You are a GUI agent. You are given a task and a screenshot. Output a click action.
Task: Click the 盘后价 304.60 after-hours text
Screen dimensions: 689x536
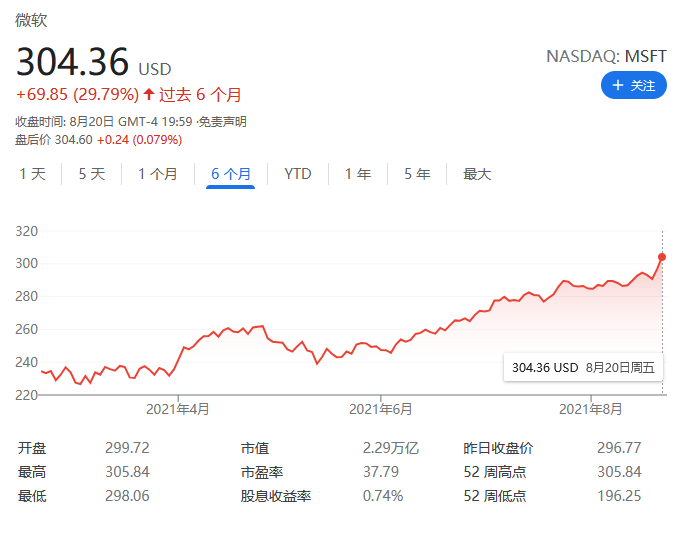(x=54, y=140)
